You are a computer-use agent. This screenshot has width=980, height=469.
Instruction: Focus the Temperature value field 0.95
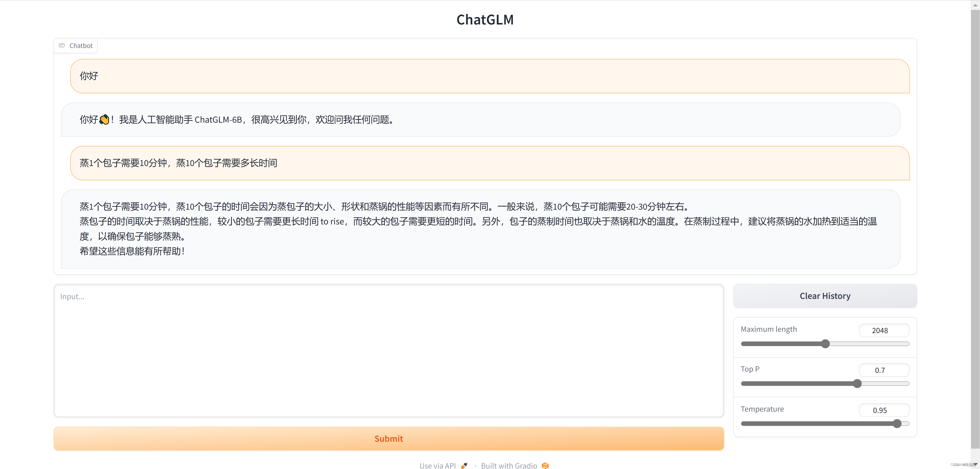click(x=884, y=410)
